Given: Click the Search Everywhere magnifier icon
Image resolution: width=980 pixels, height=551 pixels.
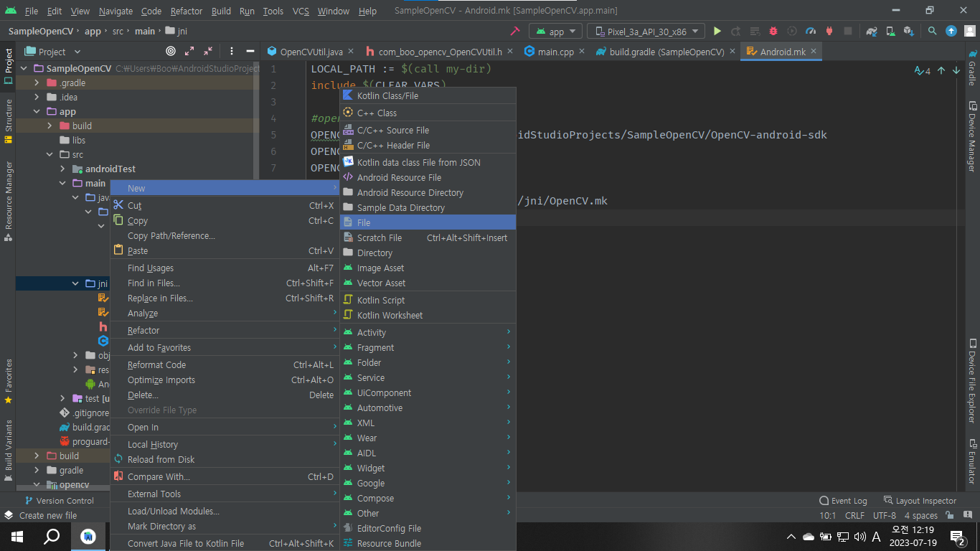Looking at the screenshot, I should point(932,32).
